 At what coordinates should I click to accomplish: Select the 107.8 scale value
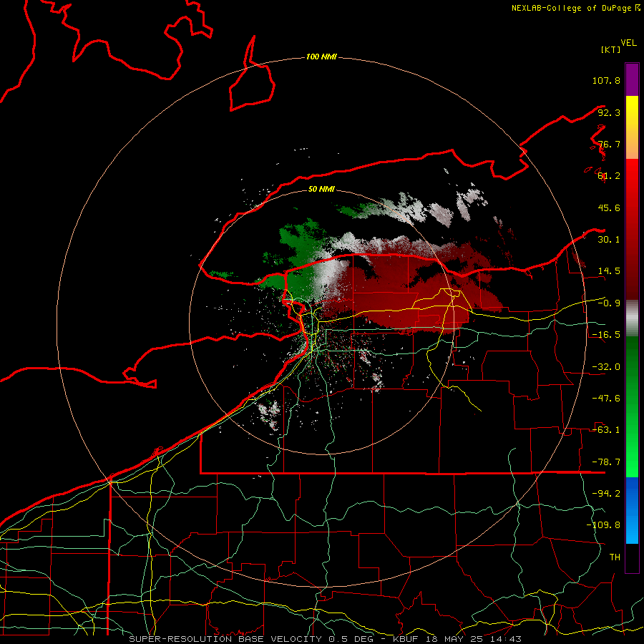pos(606,80)
